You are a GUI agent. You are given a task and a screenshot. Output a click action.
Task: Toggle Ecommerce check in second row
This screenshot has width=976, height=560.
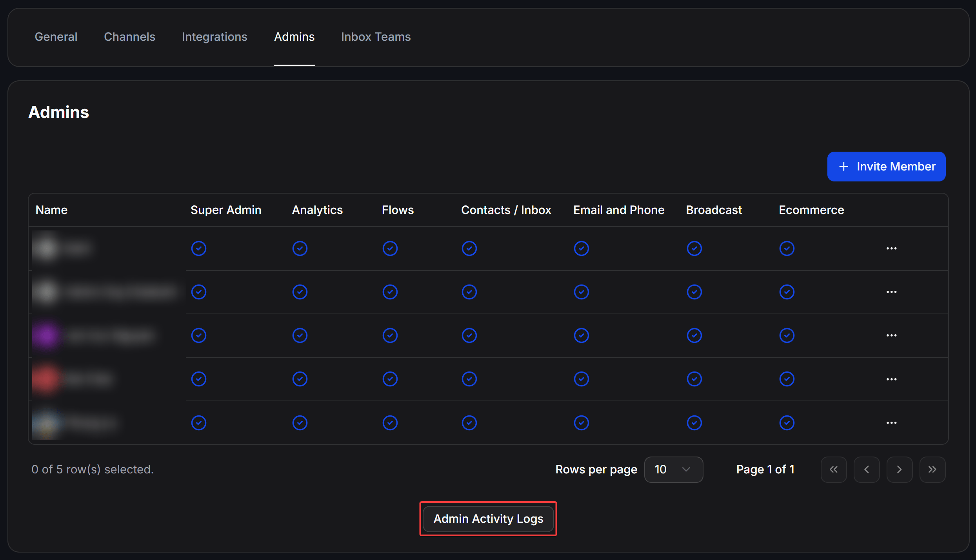click(787, 292)
